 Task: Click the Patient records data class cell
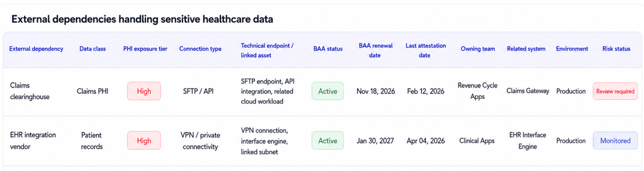pos(92,141)
